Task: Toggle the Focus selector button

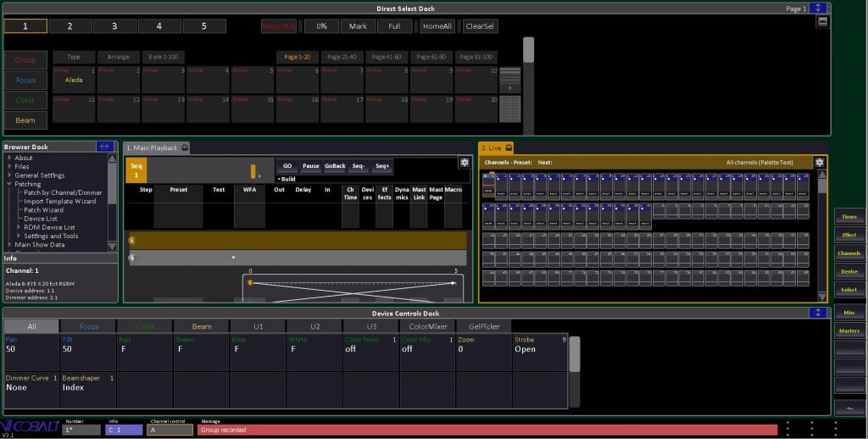Action: (x=25, y=81)
